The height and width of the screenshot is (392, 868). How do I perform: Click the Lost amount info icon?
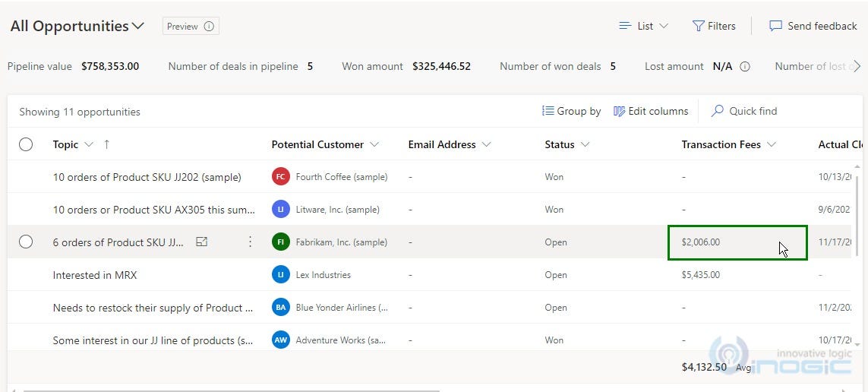[x=745, y=66]
